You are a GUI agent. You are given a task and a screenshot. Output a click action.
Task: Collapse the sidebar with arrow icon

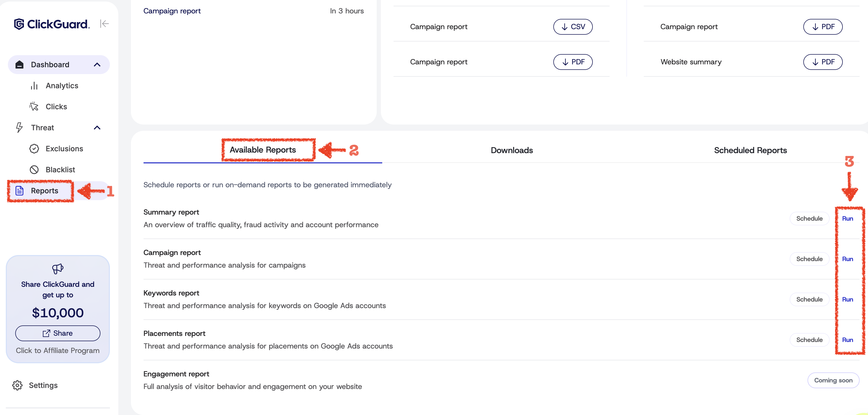tap(104, 24)
